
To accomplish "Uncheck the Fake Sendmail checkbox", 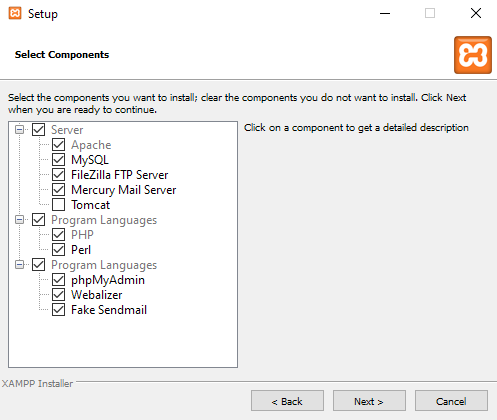I will [59, 310].
